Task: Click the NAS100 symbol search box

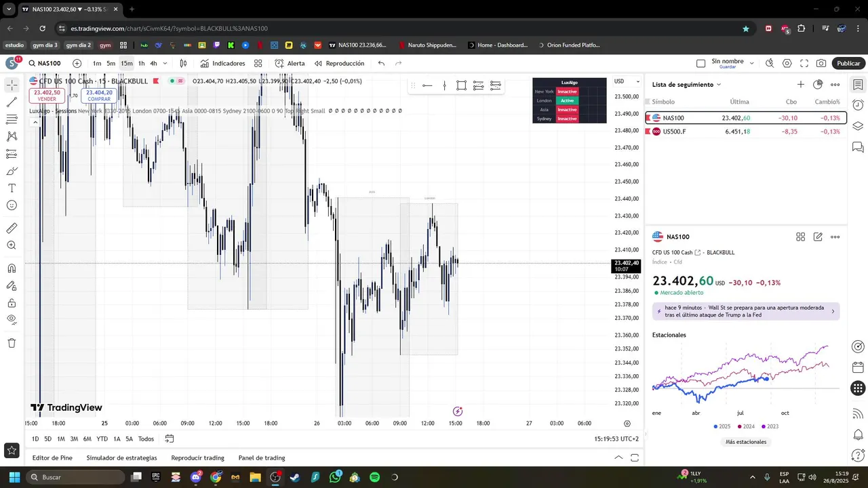Action: pyautogui.click(x=45, y=63)
